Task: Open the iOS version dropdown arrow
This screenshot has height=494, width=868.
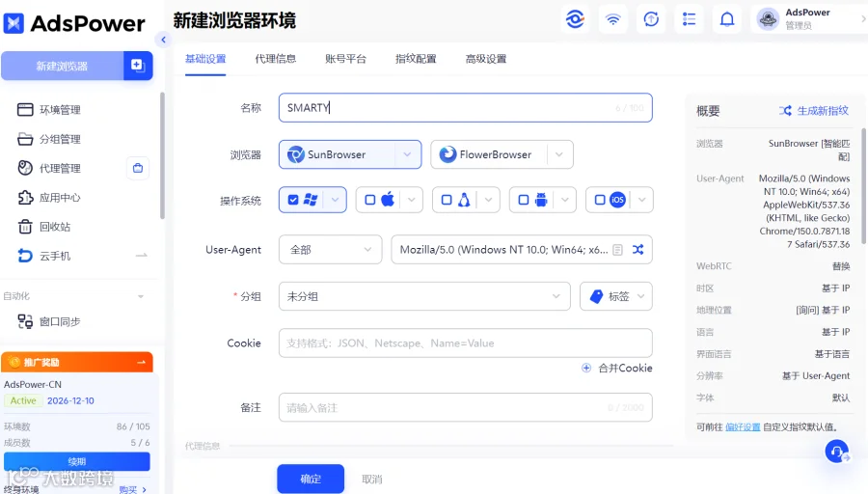Action: (x=641, y=200)
